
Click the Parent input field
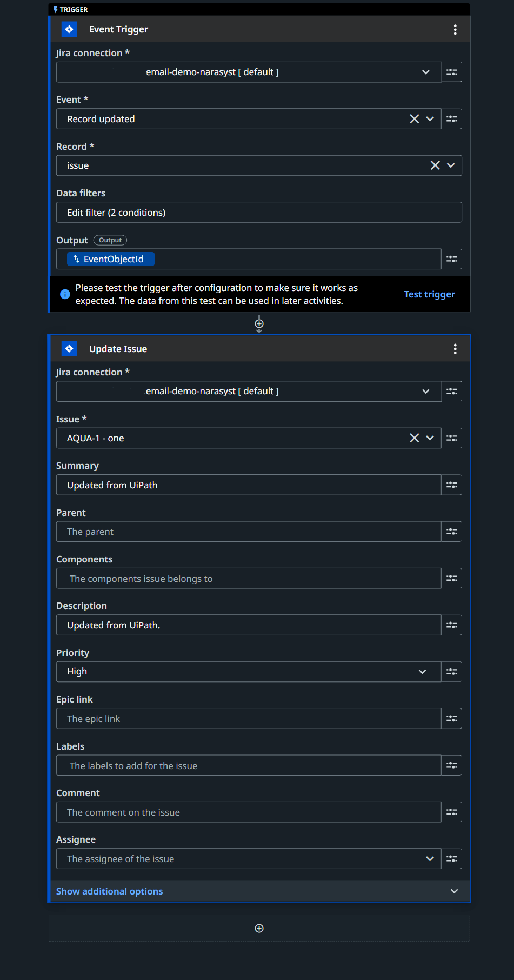[x=249, y=532]
